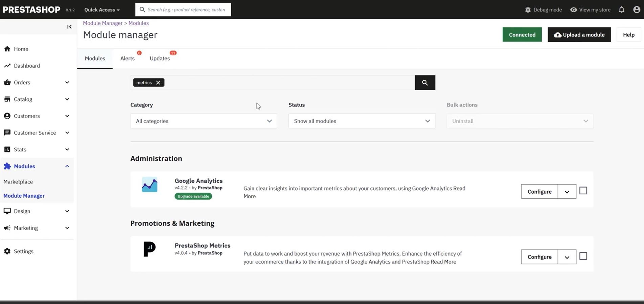Expand the Catalog menu chevron
644x304 pixels.
point(67,99)
